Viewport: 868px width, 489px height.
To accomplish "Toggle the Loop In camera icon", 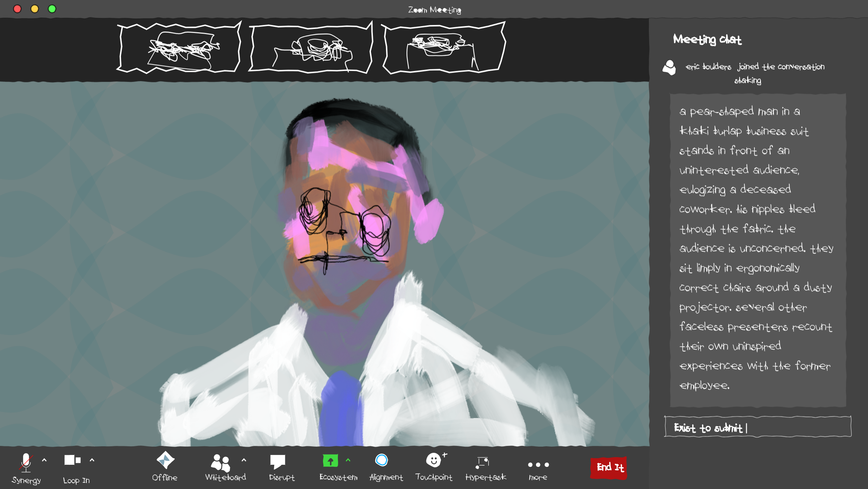I will pyautogui.click(x=72, y=460).
